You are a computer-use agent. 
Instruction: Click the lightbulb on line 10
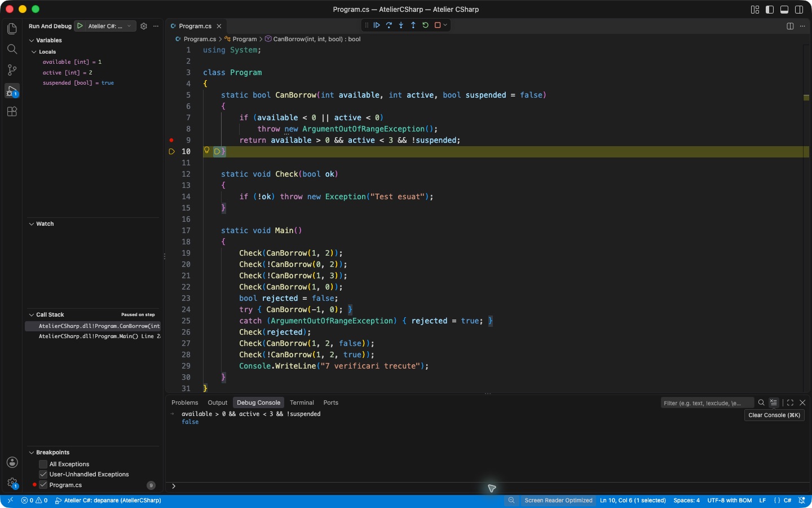(207, 150)
